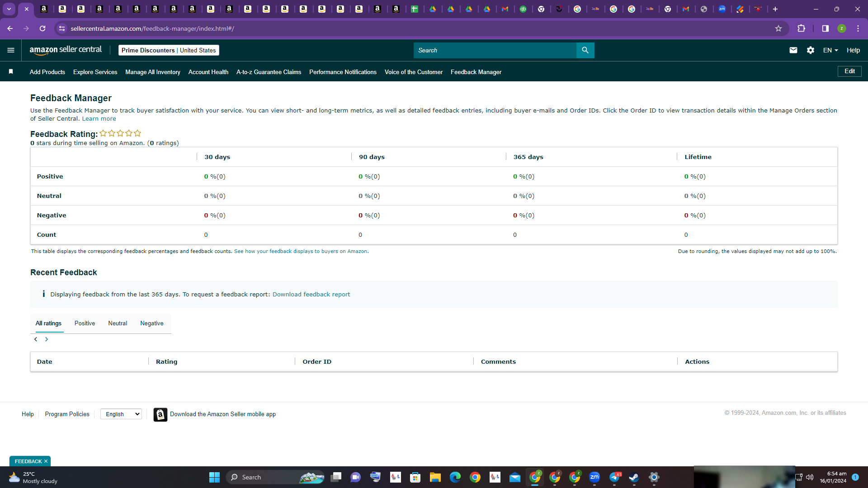Open a new browser tab
This screenshot has height=488, width=868.
[775, 9]
